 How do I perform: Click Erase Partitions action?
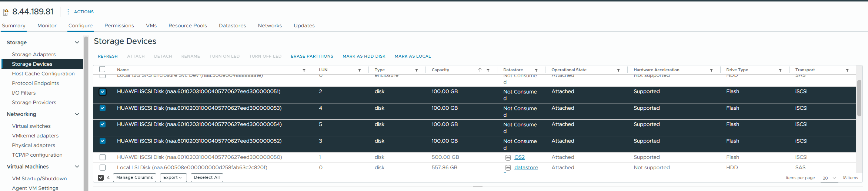pos(312,56)
